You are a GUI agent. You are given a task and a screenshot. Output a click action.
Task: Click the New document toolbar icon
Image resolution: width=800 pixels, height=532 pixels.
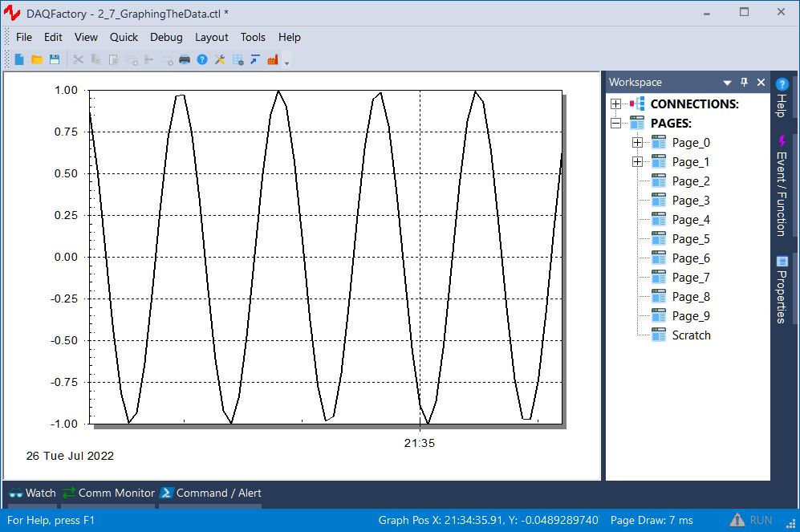click(19, 59)
